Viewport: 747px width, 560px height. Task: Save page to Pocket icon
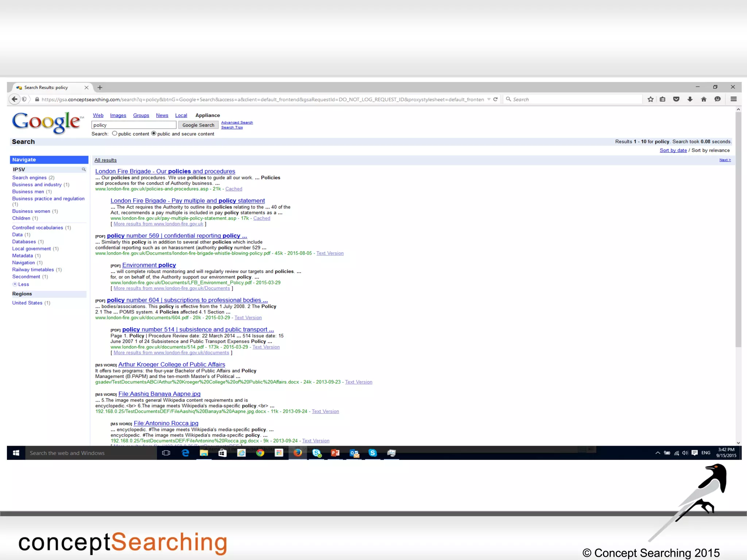(676, 99)
